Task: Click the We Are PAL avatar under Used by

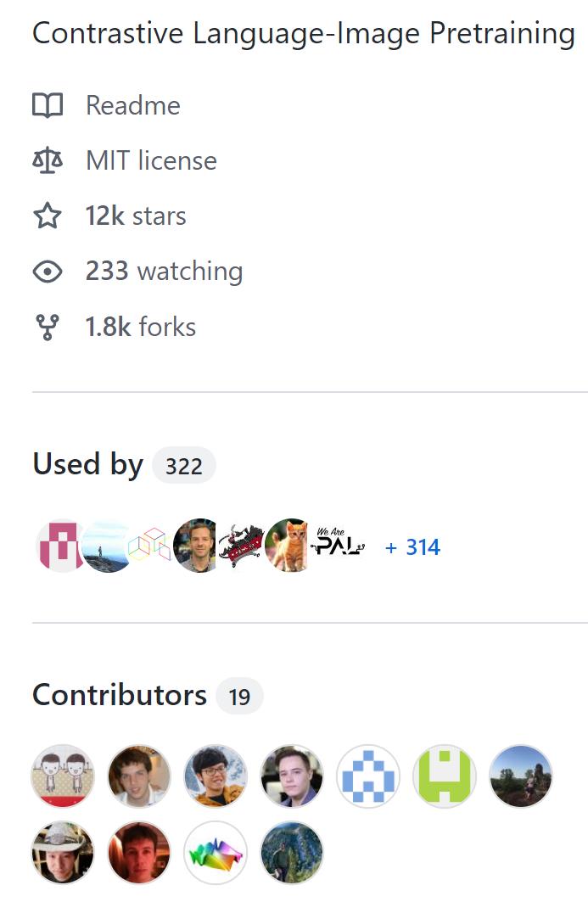Action: click(338, 547)
